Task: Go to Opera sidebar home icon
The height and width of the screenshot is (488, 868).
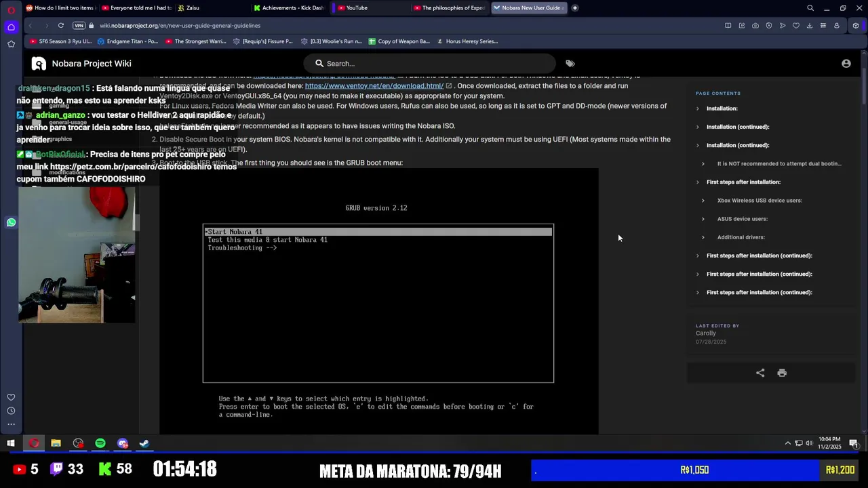Action: (11, 27)
